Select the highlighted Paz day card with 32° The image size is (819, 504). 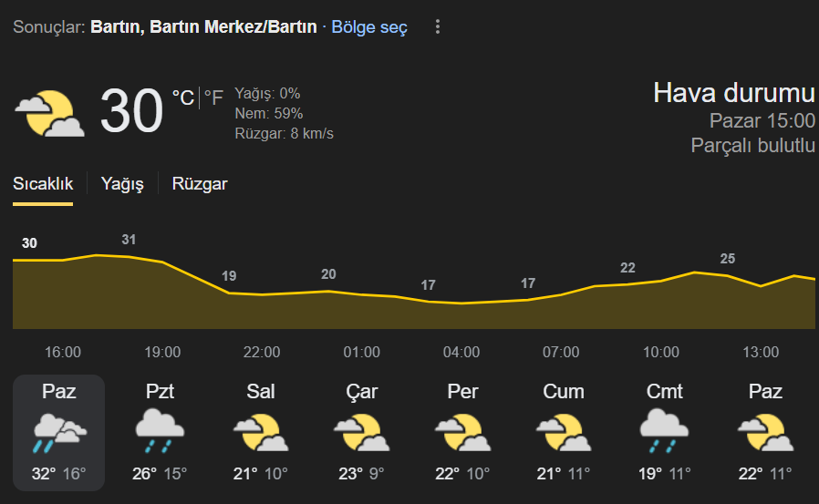(x=59, y=433)
